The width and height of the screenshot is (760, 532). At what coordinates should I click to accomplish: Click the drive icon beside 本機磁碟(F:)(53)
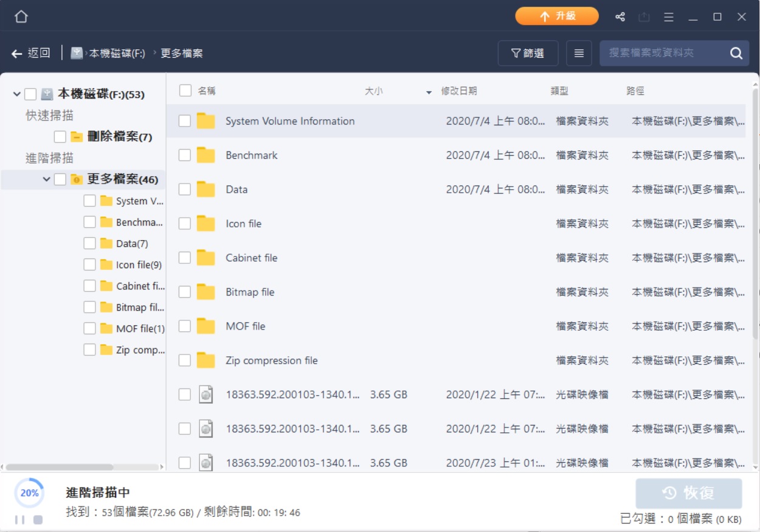tap(47, 94)
